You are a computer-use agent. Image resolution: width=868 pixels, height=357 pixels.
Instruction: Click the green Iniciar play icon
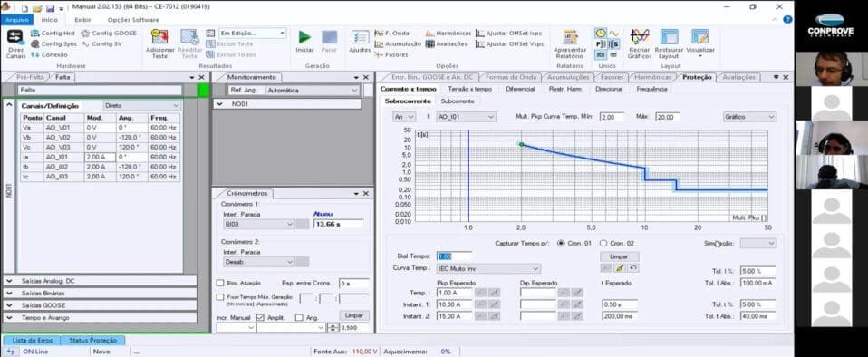(304, 37)
